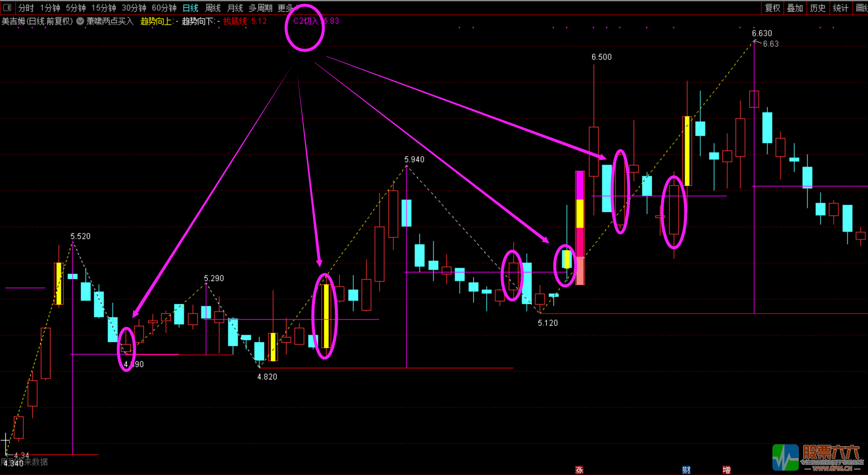This screenshot has height=475, width=868.
Task: Click the panel layout icon at top-left
Action: (7, 7)
